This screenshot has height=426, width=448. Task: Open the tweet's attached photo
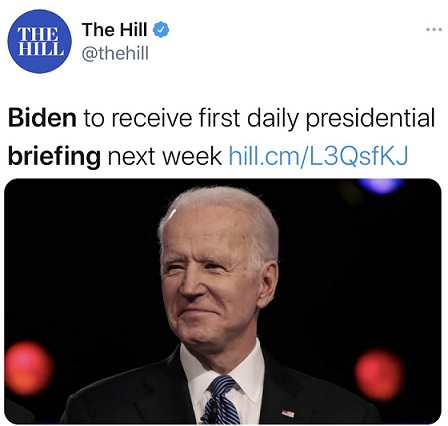tap(223, 301)
